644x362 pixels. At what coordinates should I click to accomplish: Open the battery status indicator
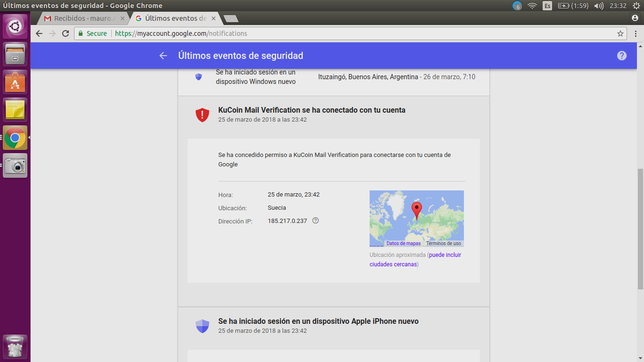(x=573, y=6)
